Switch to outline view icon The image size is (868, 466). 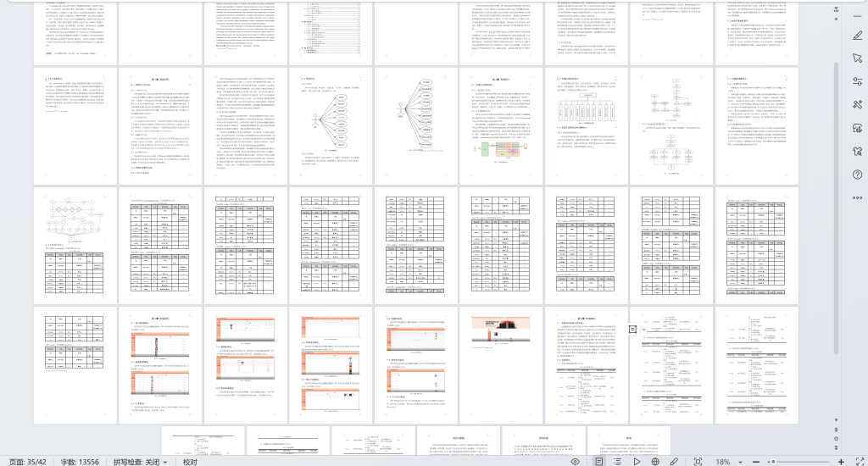tap(618, 462)
